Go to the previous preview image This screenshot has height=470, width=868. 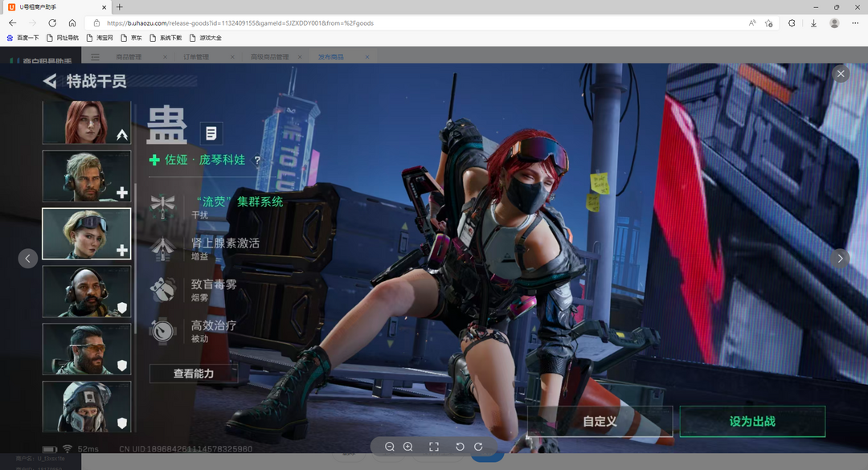click(28, 258)
